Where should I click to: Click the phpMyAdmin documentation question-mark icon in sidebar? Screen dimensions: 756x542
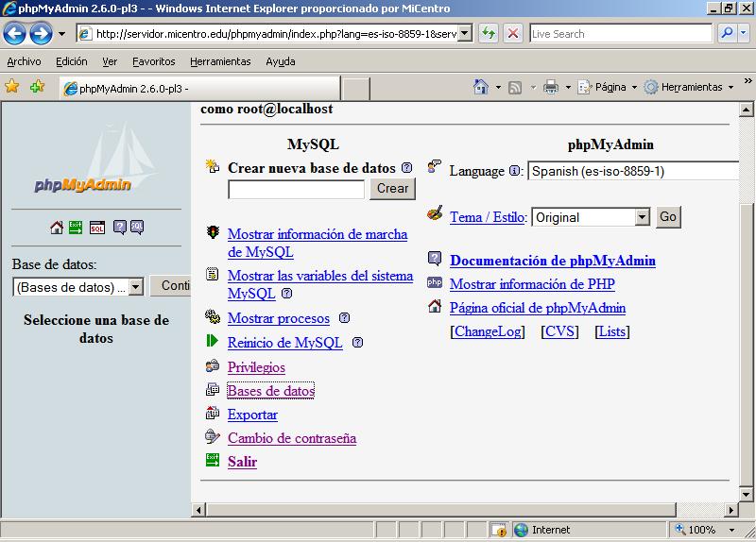click(x=120, y=228)
